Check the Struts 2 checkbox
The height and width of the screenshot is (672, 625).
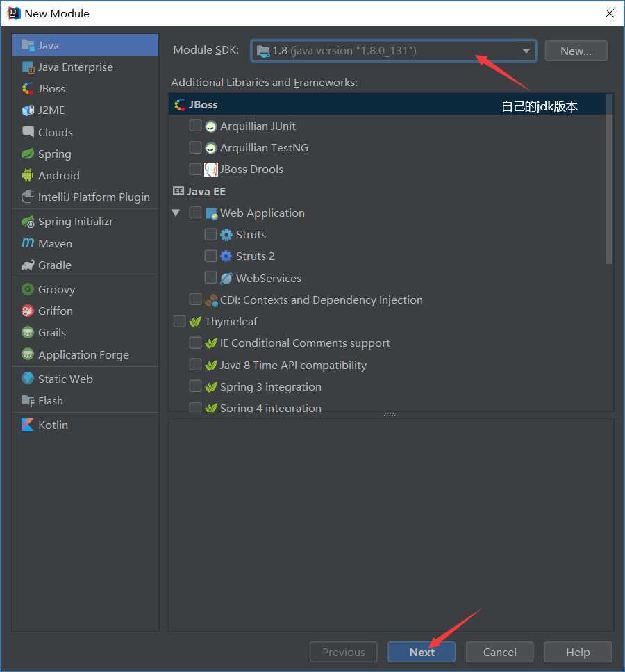tap(210, 256)
